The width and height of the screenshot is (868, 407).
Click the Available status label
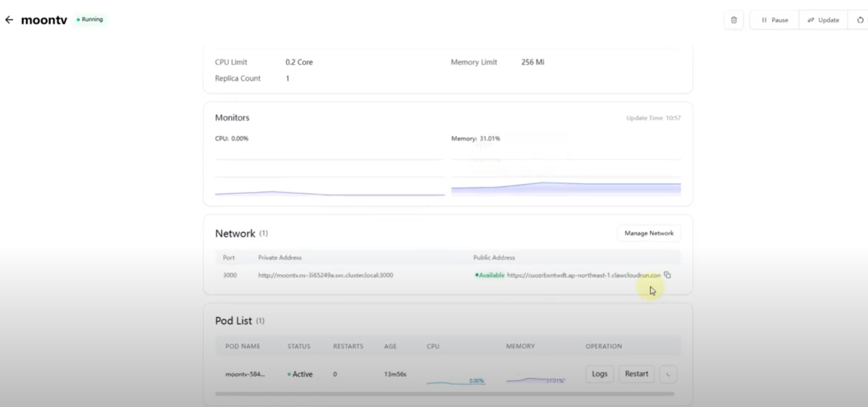pyautogui.click(x=490, y=275)
